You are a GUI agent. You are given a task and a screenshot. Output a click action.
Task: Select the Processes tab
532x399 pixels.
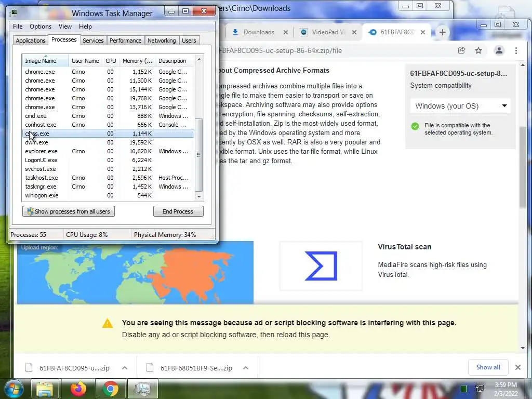point(64,39)
